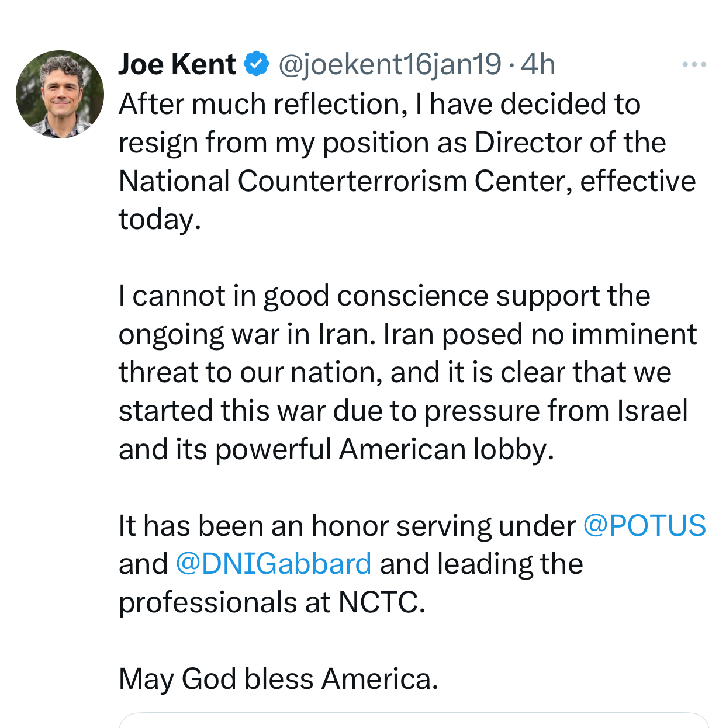Click the 4h timestamp
The width and height of the screenshot is (726, 728).
click(x=538, y=64)
